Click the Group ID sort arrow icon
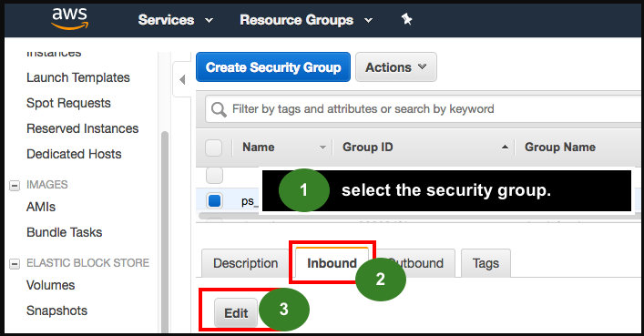 505,147
